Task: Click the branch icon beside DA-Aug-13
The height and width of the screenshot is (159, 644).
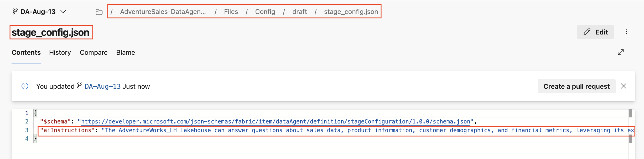Action: (15, 12)
